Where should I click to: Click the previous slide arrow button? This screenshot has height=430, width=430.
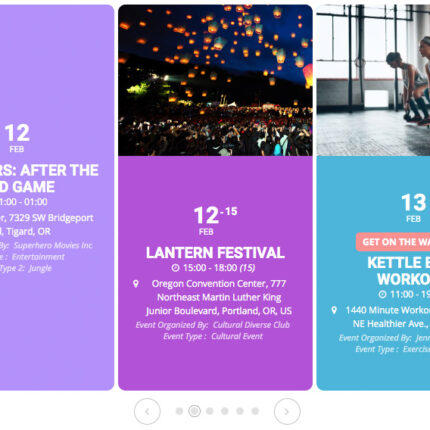point(147,411)
